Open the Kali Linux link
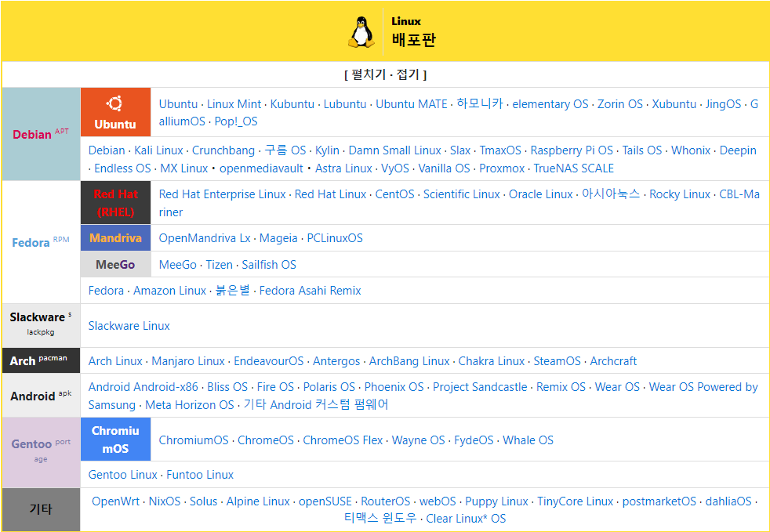The height and width of the screenshot is (532, 770). coord(158,150)
